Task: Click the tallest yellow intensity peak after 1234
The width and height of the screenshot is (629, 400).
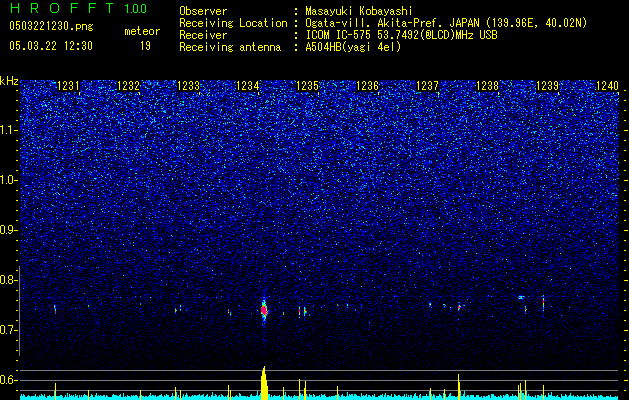Action: tap(264, 383)
